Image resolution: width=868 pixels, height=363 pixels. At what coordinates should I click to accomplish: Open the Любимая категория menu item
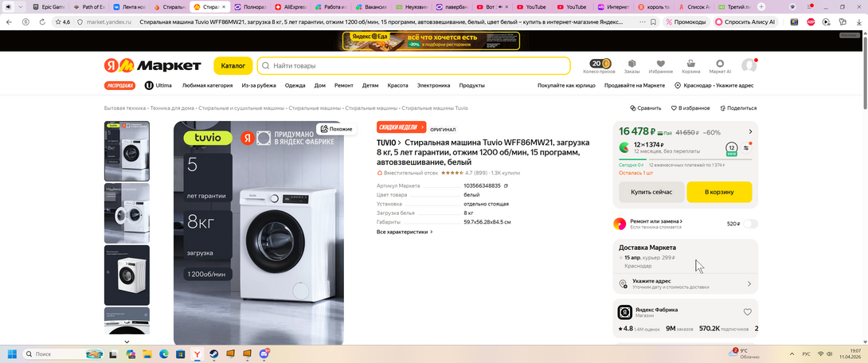[x=207, y=86]
